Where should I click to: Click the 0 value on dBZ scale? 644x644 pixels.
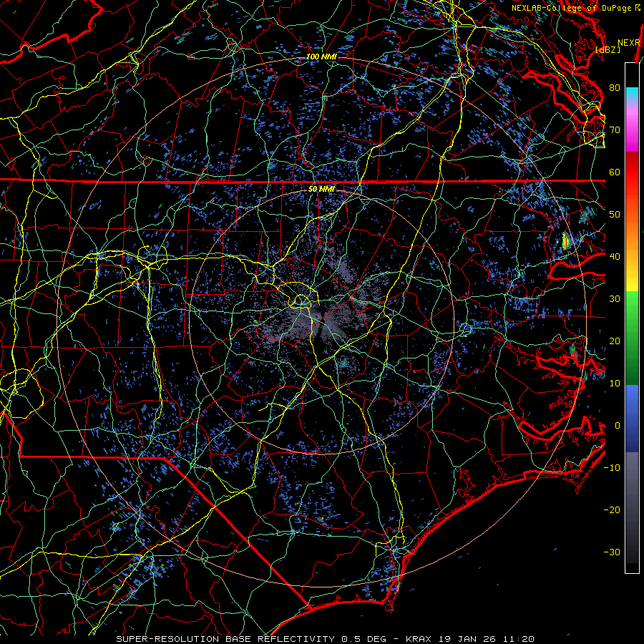coord(618,426)
